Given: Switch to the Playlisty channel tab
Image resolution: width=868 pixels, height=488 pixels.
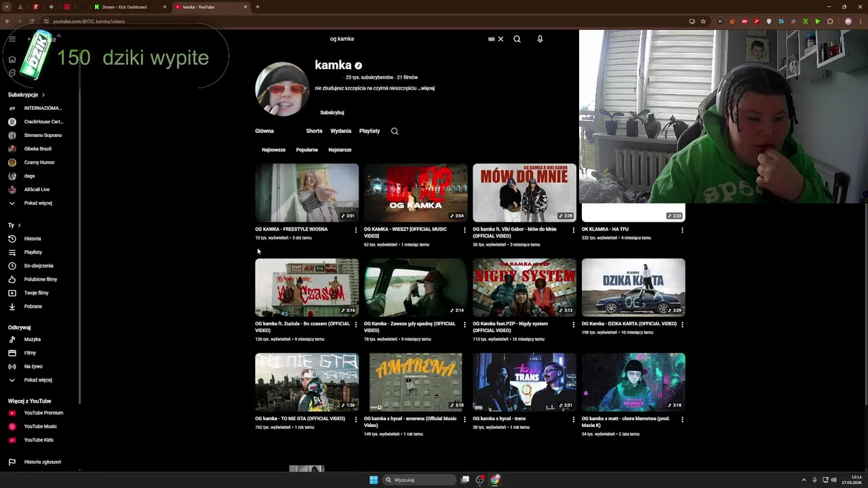Looking at the screenshot, I should click(370, 131).
